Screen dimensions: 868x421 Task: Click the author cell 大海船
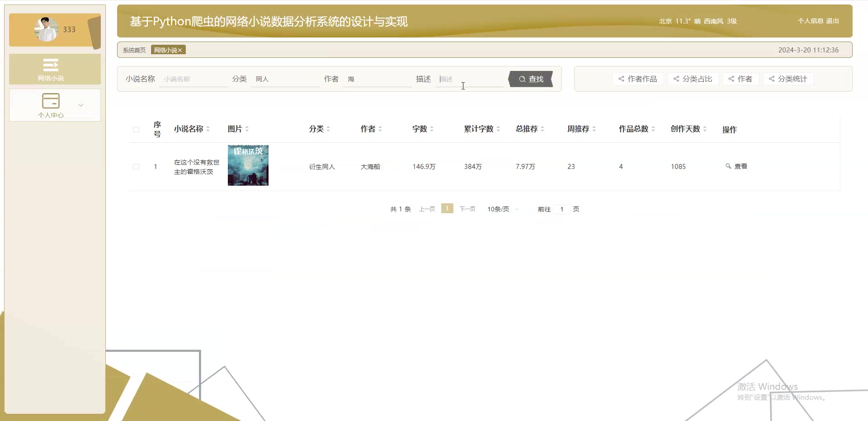(x=370, y=167)
